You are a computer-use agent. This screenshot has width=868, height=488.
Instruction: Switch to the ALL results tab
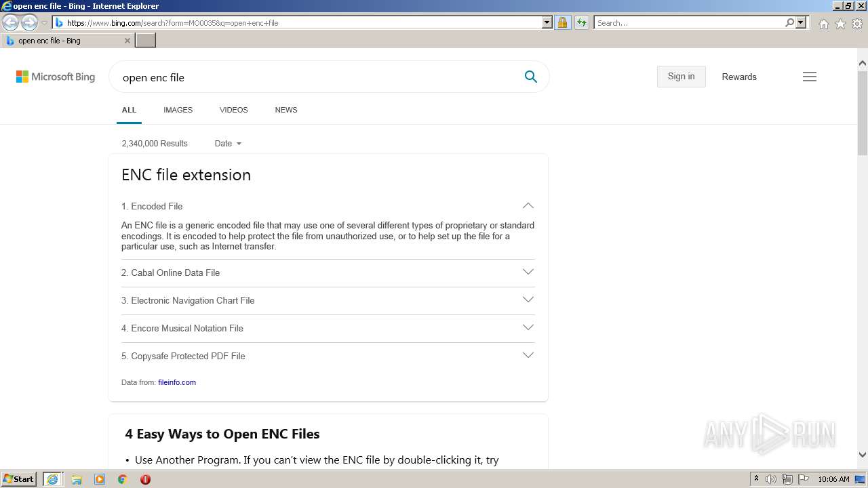click(129, 110)
